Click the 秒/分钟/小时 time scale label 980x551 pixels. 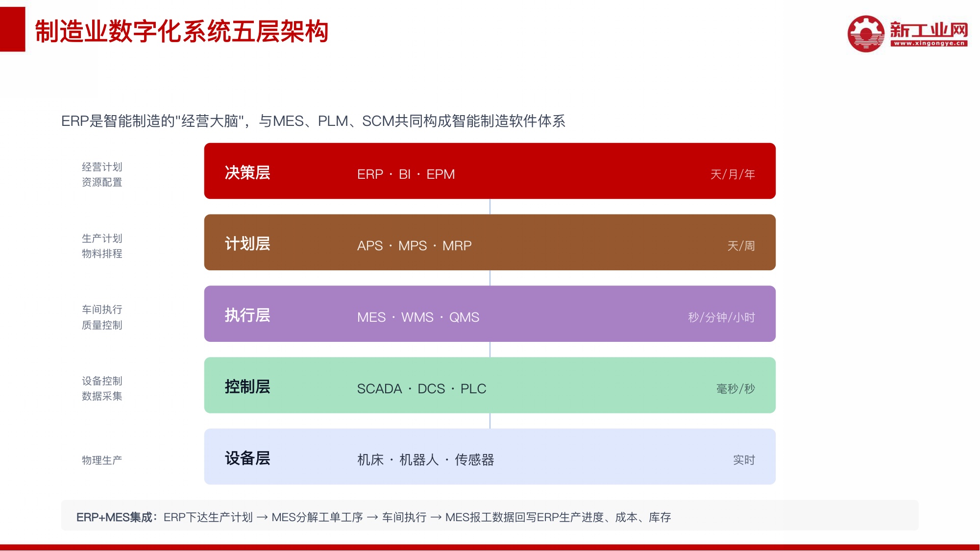(721, 317)
